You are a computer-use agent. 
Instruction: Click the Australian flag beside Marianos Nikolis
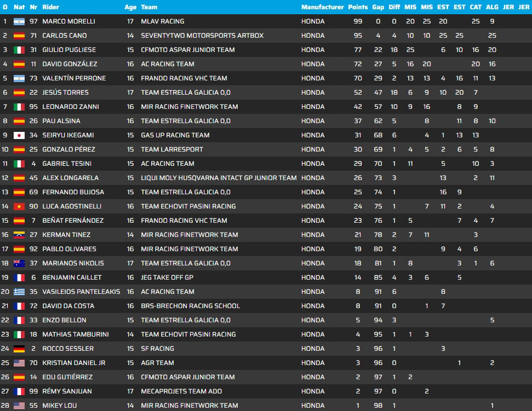point(19,263)
